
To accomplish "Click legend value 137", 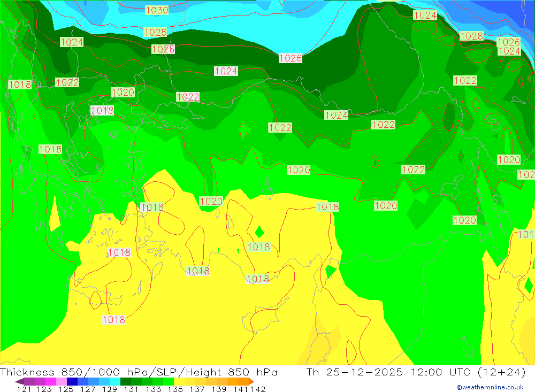I will (x=197, y=389).
